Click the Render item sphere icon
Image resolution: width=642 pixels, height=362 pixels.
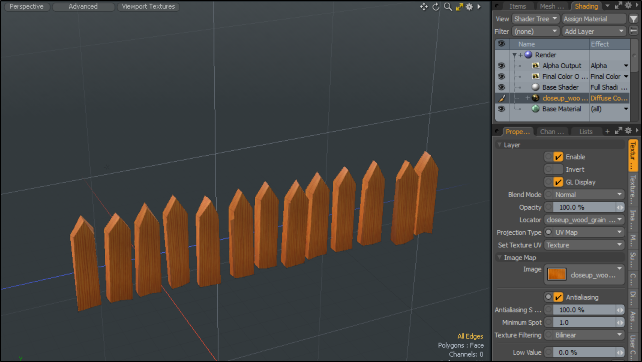(x=528, y=54)
